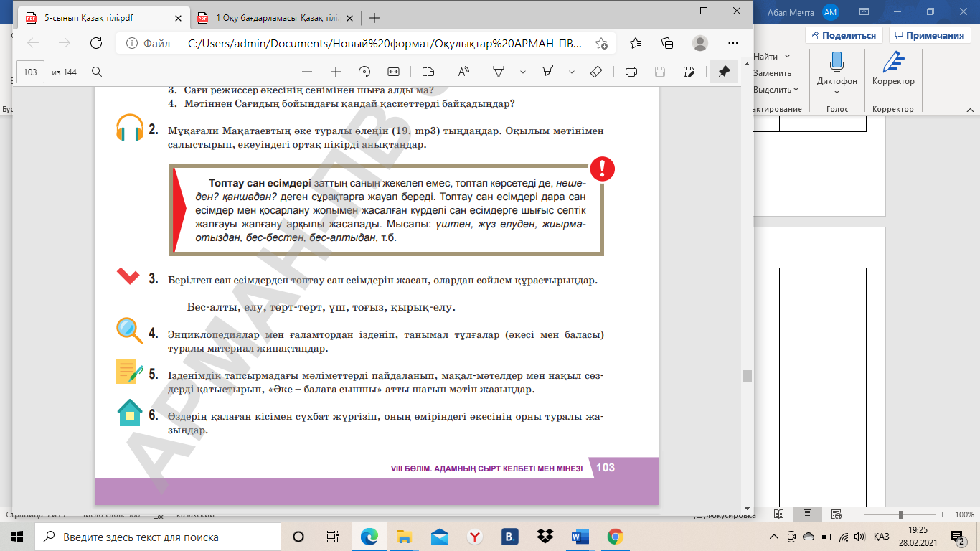Select the PDF Draw pen tool
980x551 pixels.
(498, 72)
